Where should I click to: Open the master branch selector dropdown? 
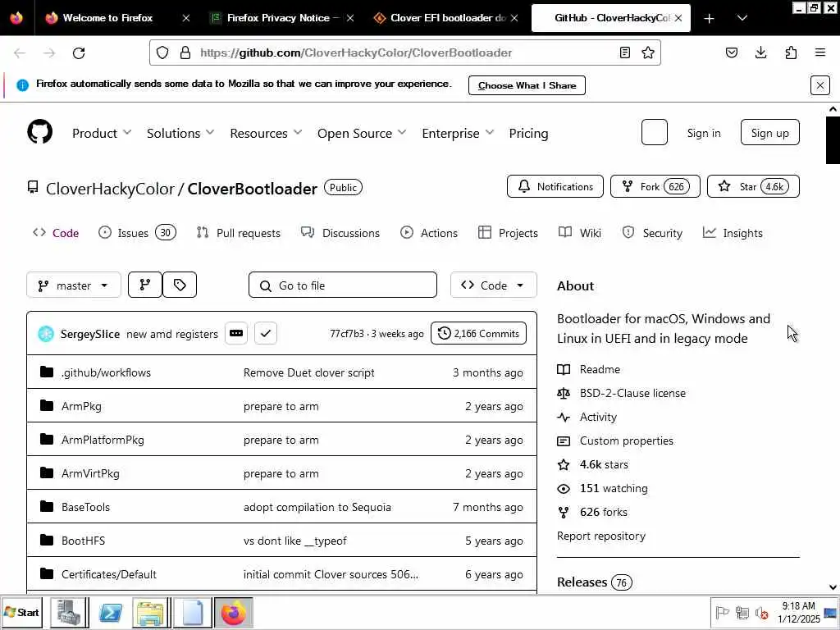click(x=73, y=285)
